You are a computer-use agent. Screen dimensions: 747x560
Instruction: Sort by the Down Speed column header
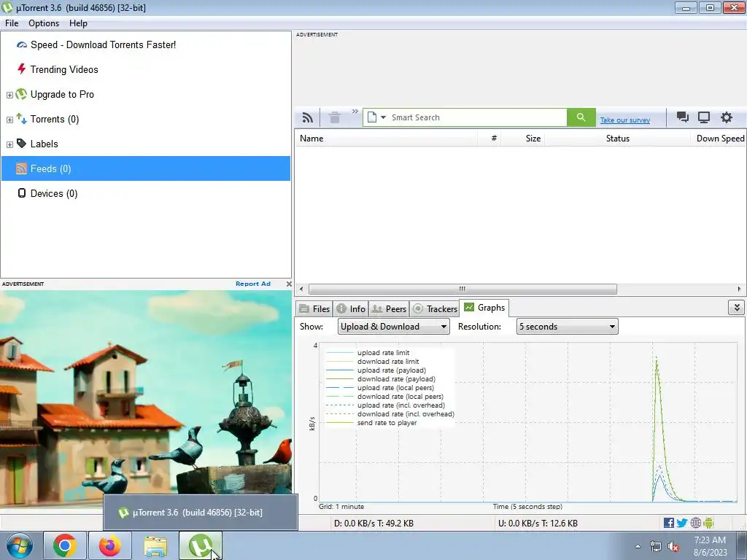720,139
